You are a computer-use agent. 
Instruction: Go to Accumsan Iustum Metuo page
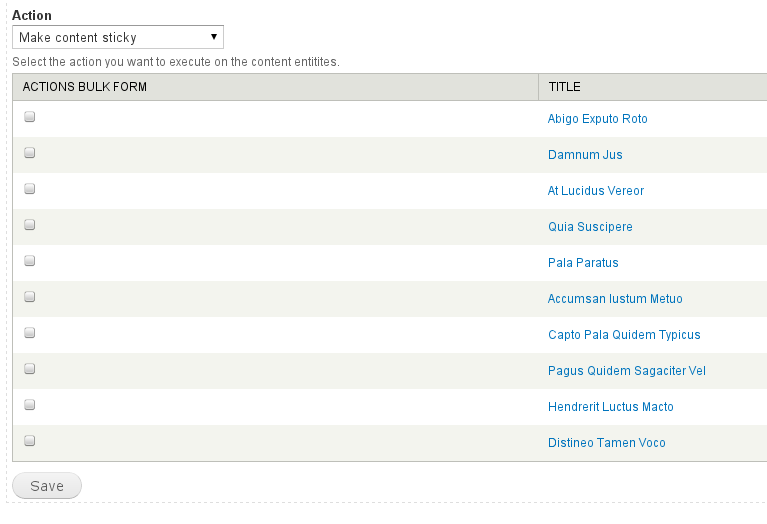coord(615,299)
